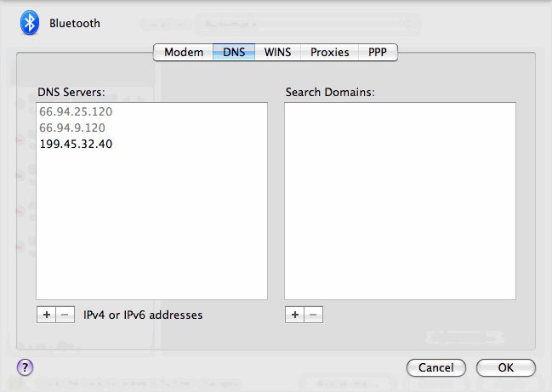Select DNS server 66.94.9.120

(x=72, y=128)
